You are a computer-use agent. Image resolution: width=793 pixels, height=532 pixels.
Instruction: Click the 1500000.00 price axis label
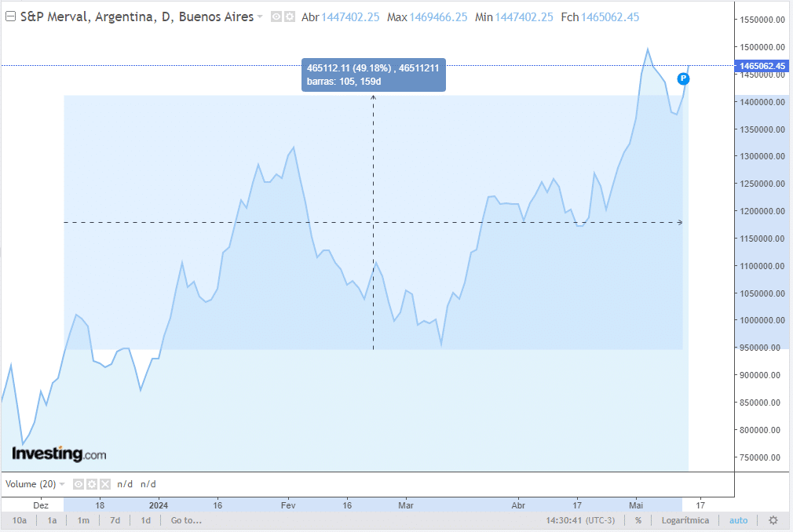762,47
